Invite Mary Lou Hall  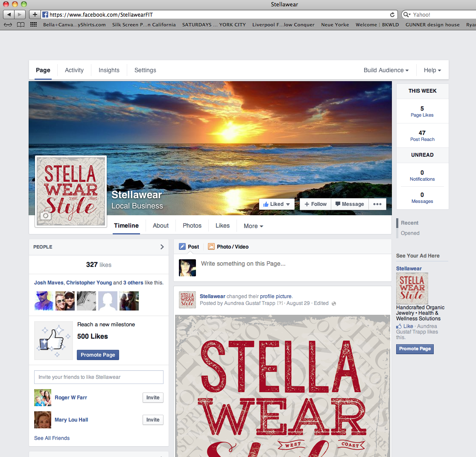(x=153, y=420)
